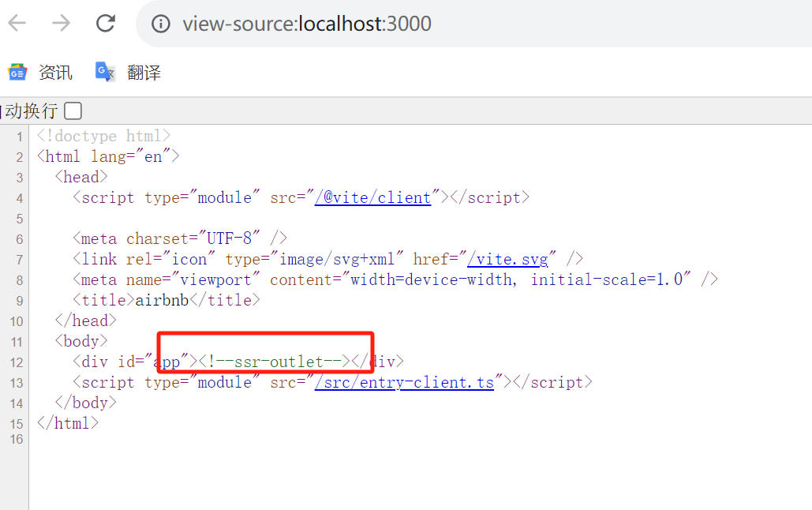Open site information icon in address bar
The width and height of the screenshot is (812, 510).
pyautogui.click(x=160, y=24)
